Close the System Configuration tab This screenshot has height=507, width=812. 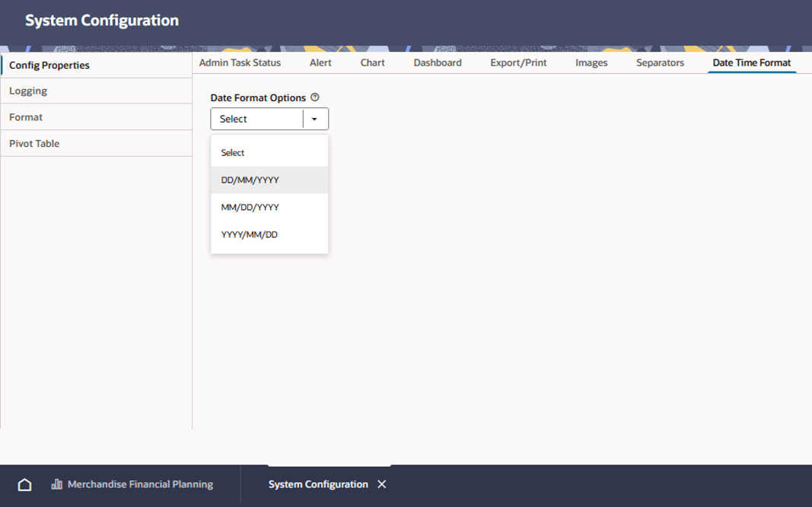[x=382, y=484]
